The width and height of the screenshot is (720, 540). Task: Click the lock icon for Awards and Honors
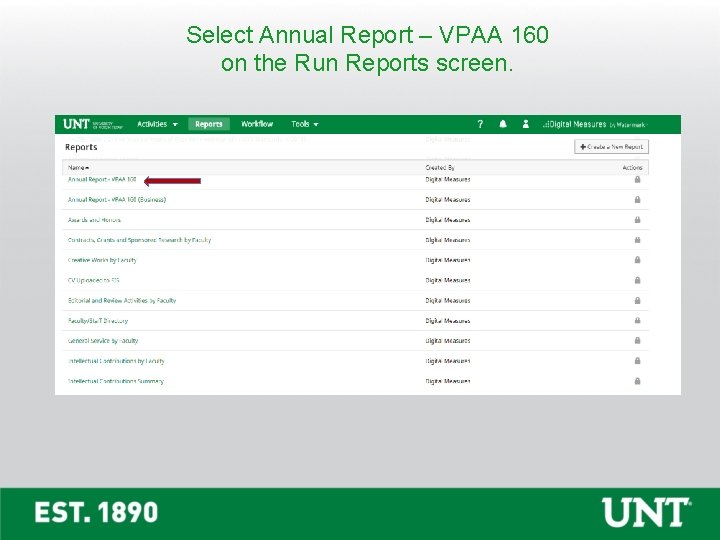[x=637, y=220]
